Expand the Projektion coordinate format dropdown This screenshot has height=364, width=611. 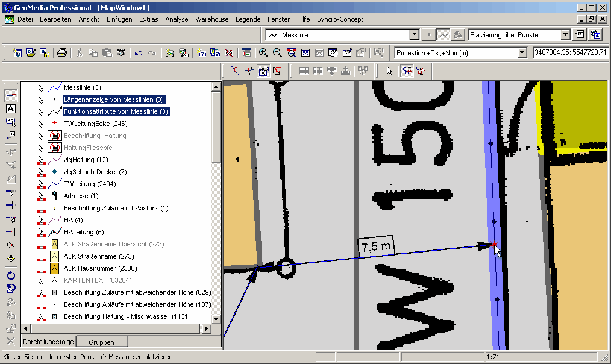coord(522,53)
